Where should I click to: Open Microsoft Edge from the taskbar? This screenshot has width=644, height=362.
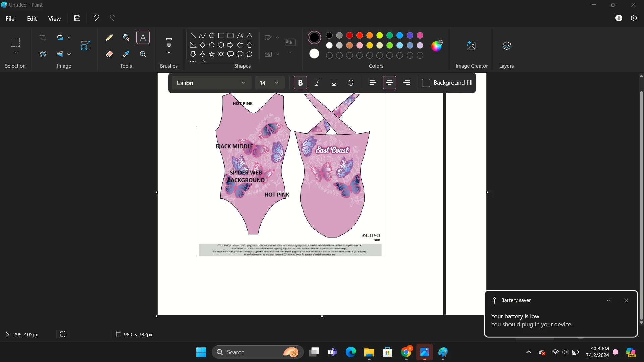tap(351, 352)
